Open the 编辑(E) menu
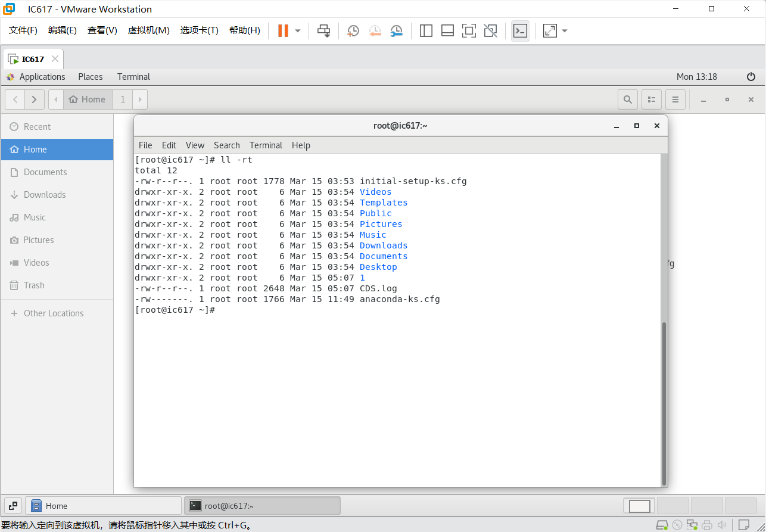 pyautogui.click(x=63, y=30)
